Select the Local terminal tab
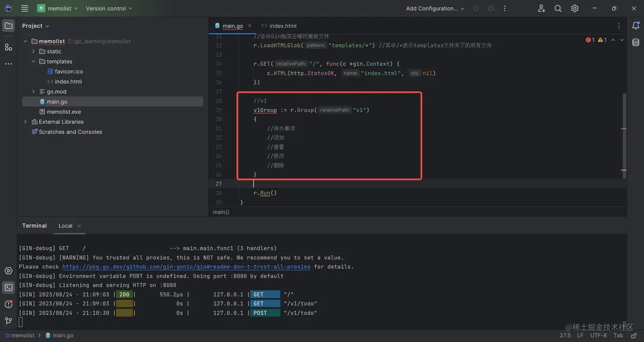Viewport: 644px width, 342px height. (66, 226)
